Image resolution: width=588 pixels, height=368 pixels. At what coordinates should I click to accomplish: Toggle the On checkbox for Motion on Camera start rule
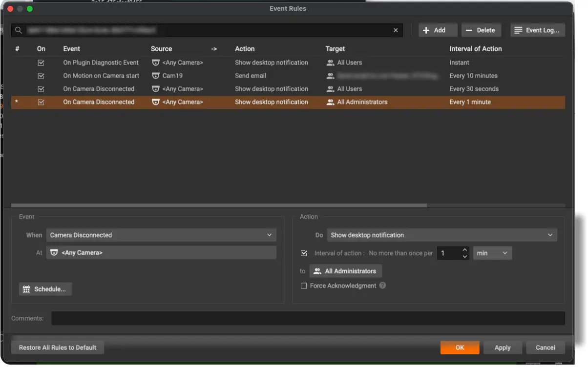click(x=41, y=76)
